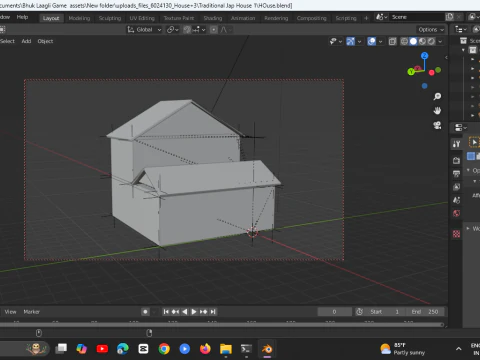Switch to rendered viewport shading
480x360 pixels.
coord(431,41)
